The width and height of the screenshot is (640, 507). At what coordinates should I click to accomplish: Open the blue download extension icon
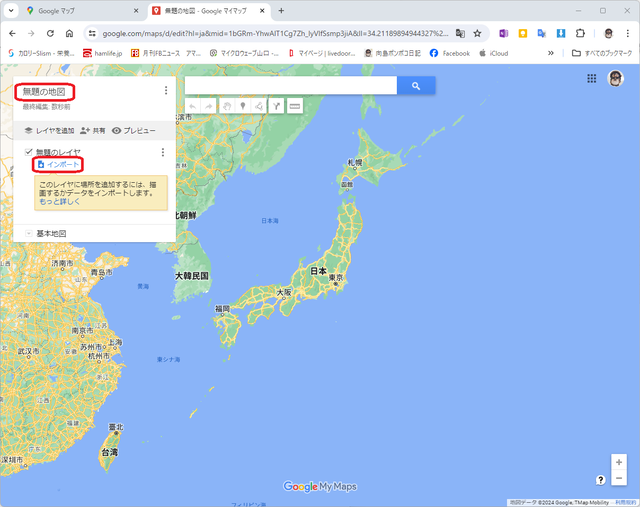pos(561,33)
